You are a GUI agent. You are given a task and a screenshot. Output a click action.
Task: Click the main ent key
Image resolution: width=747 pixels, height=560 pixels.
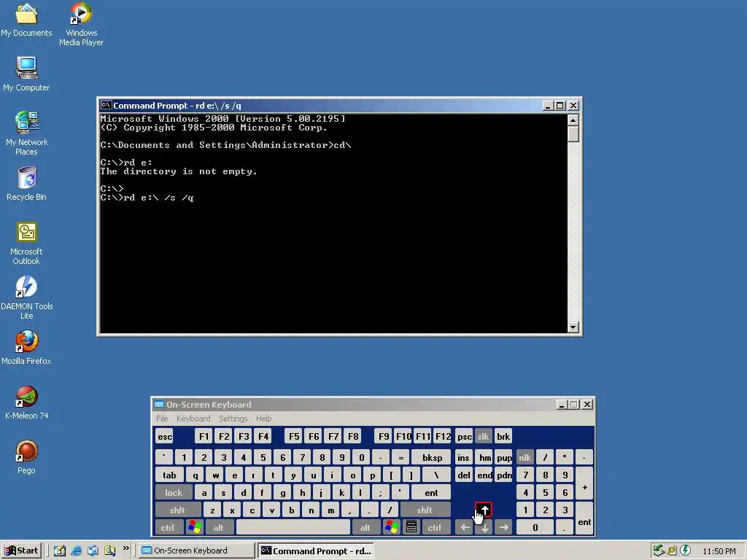pyautogui.click(x=431, y=492)
